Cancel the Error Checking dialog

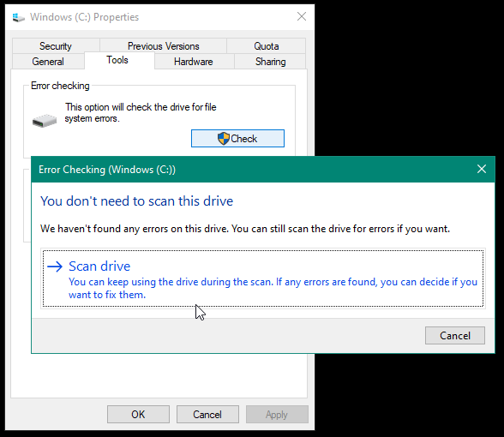[455, 336]
